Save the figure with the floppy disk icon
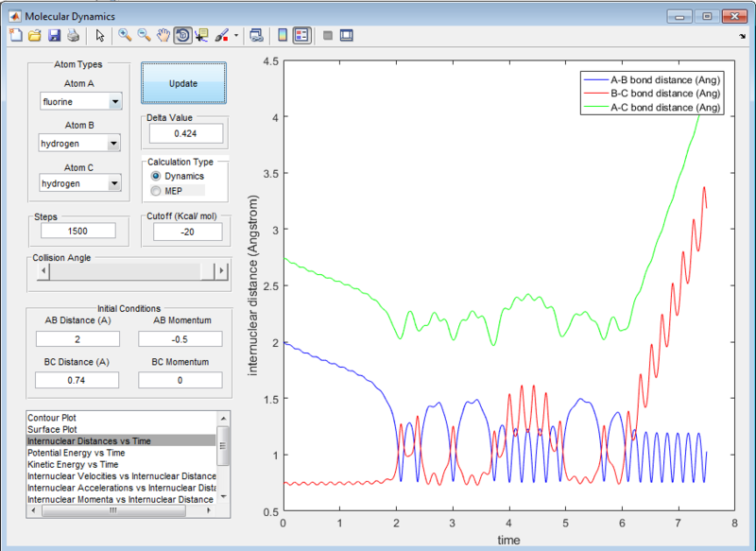 54,36
